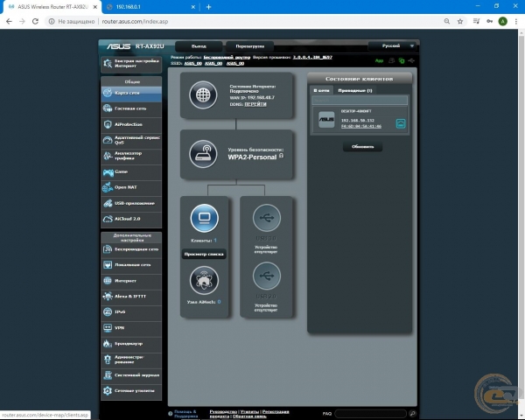Image resolution: width=525 pixels, height=420 pixels.
Task: Click the wireless router operation mode link
Action: (x=227, y=57)
